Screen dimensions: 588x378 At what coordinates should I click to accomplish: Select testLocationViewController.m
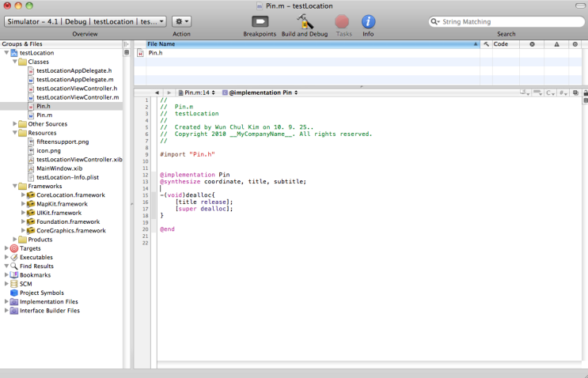[x=78, y=97]
